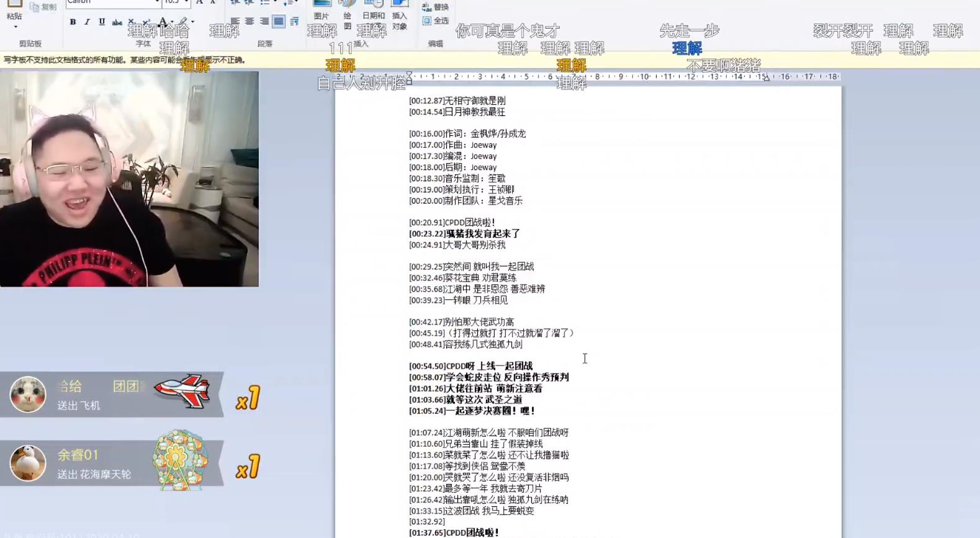Click the 插入对象 insert object icon

[x=400, y=15]
